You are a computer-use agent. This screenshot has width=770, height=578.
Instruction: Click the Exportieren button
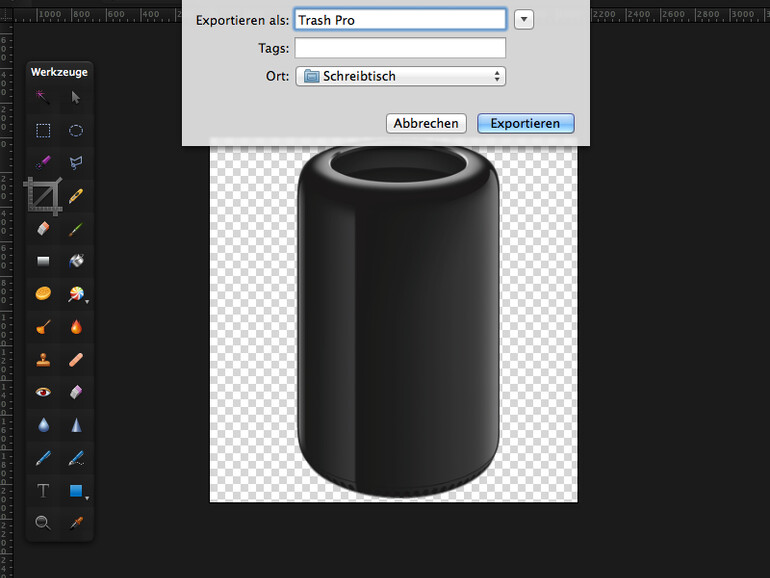[525, 123]
